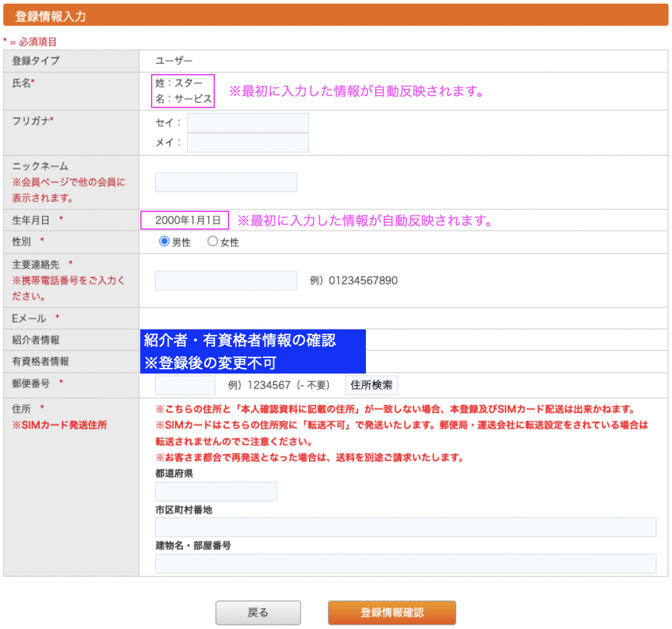The width and height of the screenshot is (672, 629).
Task: Click the 2000年1月1日 birthdate value
Action: click(x=188, y=221)
